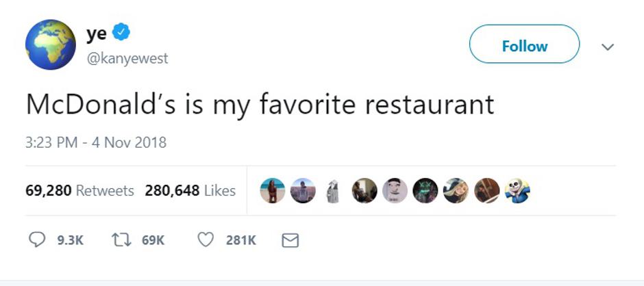This screenshot has height=286, width=644.
Task: Click the 3:23 PM - 4 Nov 2018 timestamp
Action: (96, 143)
